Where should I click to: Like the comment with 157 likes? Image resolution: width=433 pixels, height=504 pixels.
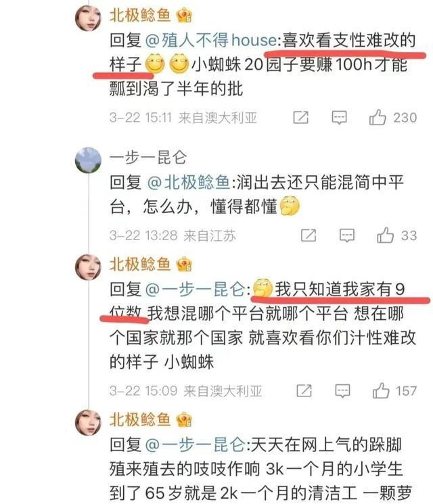[x=381, y=390]
